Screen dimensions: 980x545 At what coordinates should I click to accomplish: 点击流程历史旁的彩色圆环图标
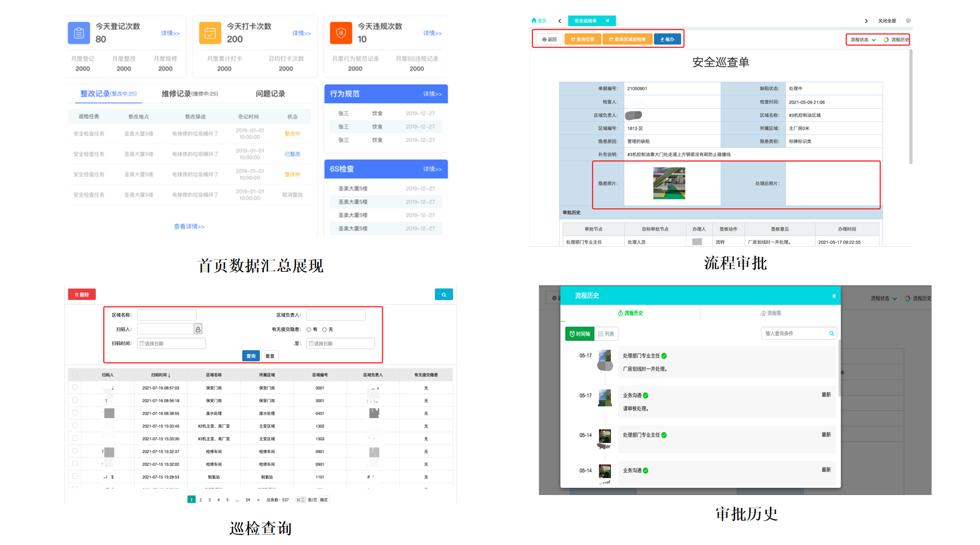[x=885, y=39]
